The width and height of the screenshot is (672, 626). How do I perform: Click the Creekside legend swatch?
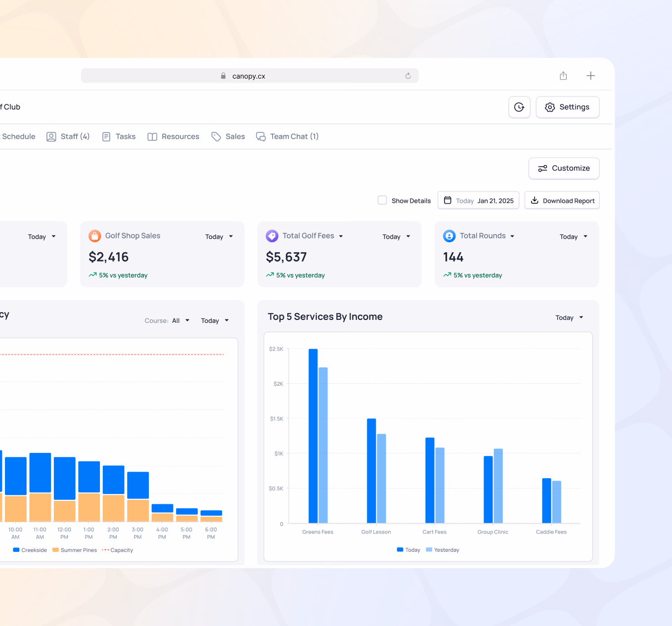16,550
